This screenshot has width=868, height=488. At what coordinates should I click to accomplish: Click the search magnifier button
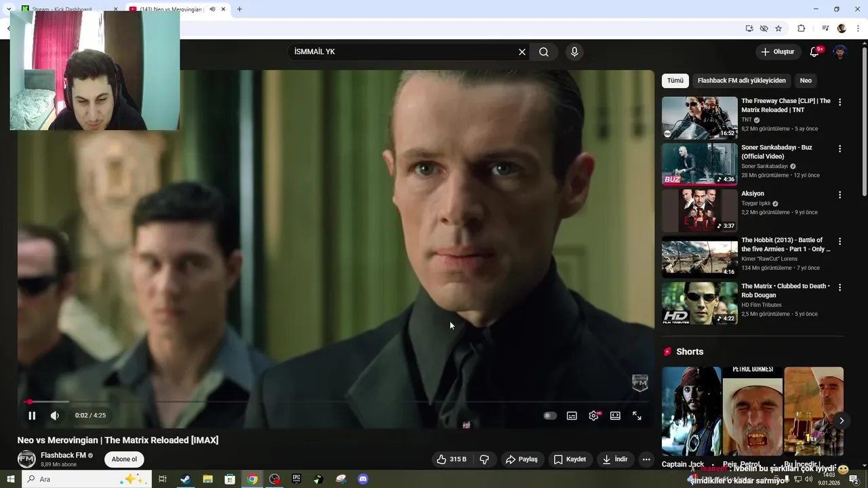point(544,52)
